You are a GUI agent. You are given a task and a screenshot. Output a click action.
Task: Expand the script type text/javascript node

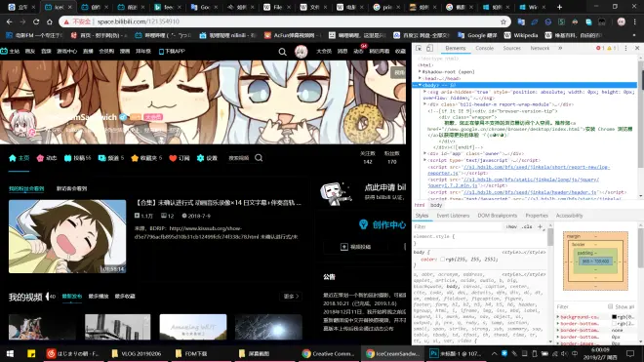click(x=425, y=160)
